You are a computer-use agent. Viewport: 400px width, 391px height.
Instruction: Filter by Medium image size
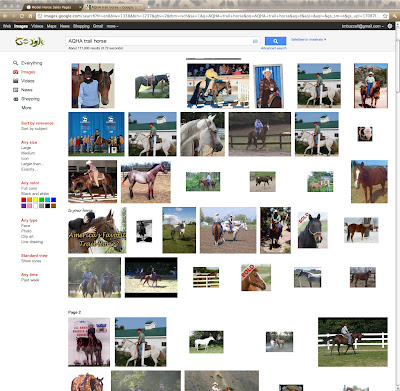coord(28,153)
